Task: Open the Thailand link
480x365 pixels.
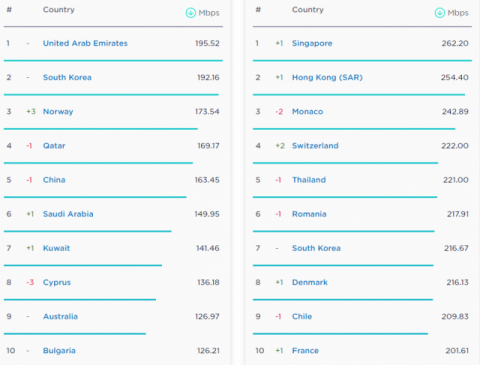Action: point(309,180)
